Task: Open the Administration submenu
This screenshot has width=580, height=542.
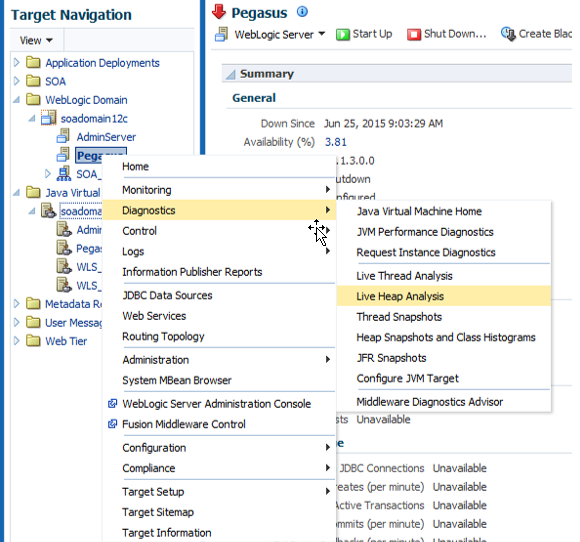Action: (x=219, y=360)
